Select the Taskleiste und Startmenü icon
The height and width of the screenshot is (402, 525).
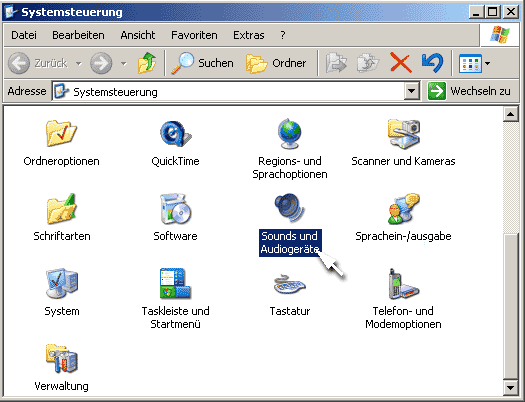coord(175,283)
